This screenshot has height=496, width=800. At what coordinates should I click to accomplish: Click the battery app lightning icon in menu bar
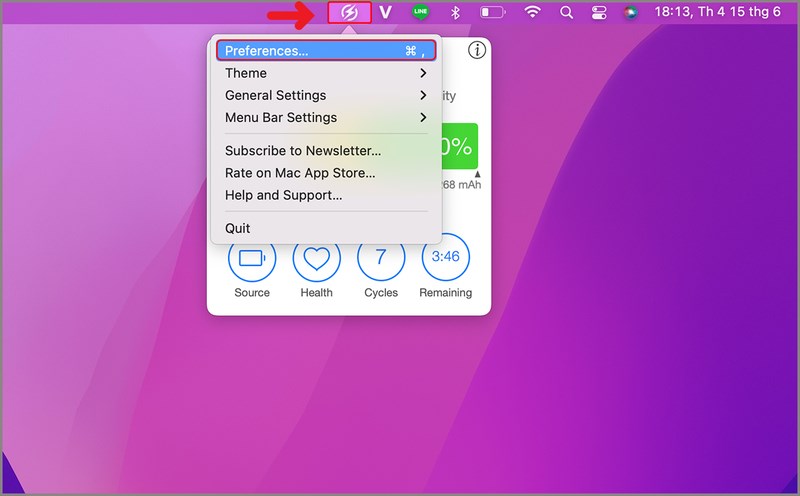coord(350,13)
